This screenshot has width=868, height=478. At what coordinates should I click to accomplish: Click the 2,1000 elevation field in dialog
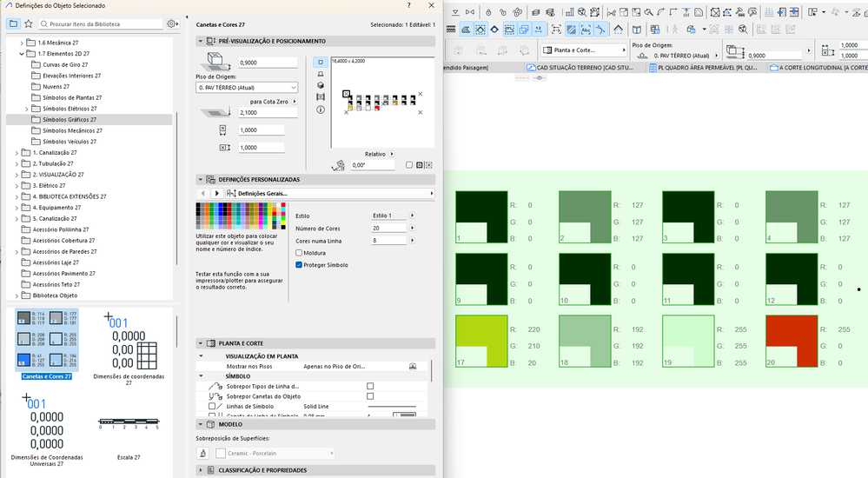pos(268,112)
